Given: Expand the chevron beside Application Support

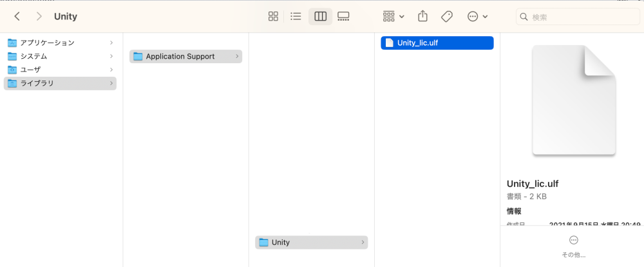Looking at the screenshot, I should [237, 56].
